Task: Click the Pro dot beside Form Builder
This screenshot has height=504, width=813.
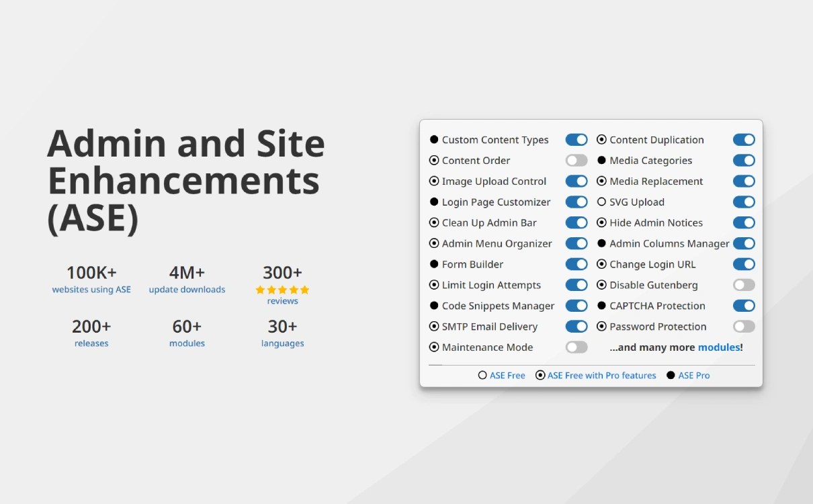Action: [434, 264]
